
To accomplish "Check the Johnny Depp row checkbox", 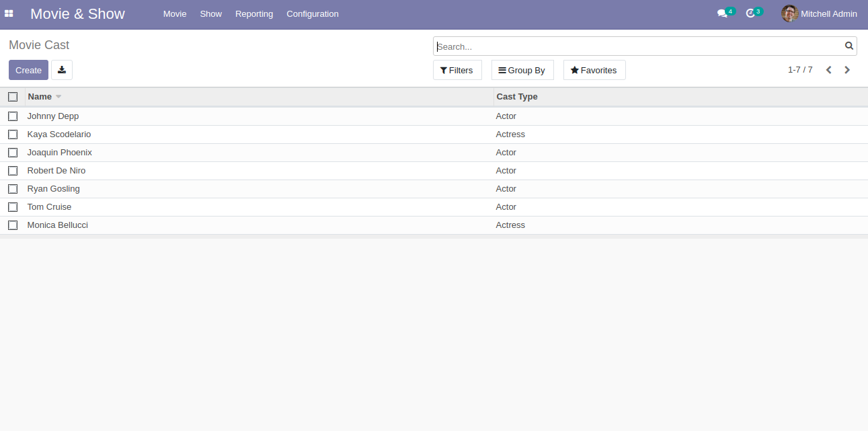I will click(x=13, y=116).
